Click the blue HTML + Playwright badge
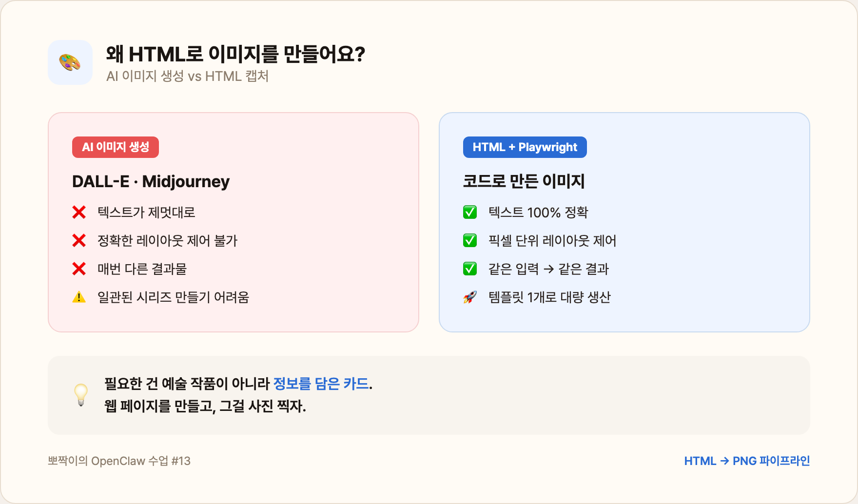This screenshot has height=504, width=858. 525,147
